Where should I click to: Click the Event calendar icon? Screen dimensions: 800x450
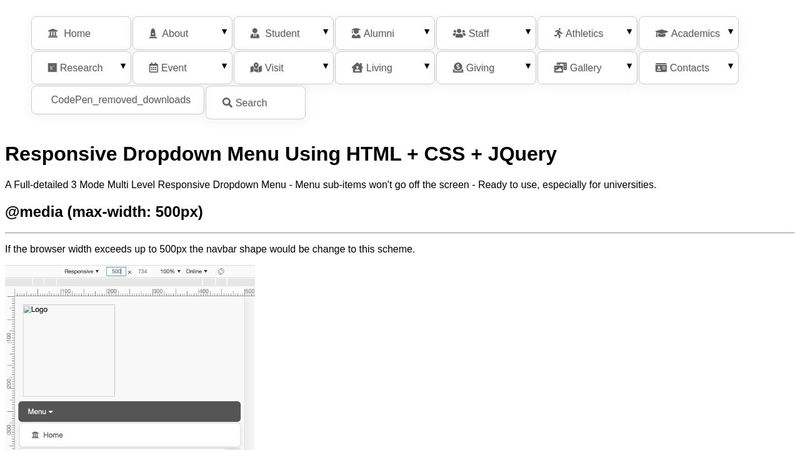pyautogui.click(x=154, y=68)
